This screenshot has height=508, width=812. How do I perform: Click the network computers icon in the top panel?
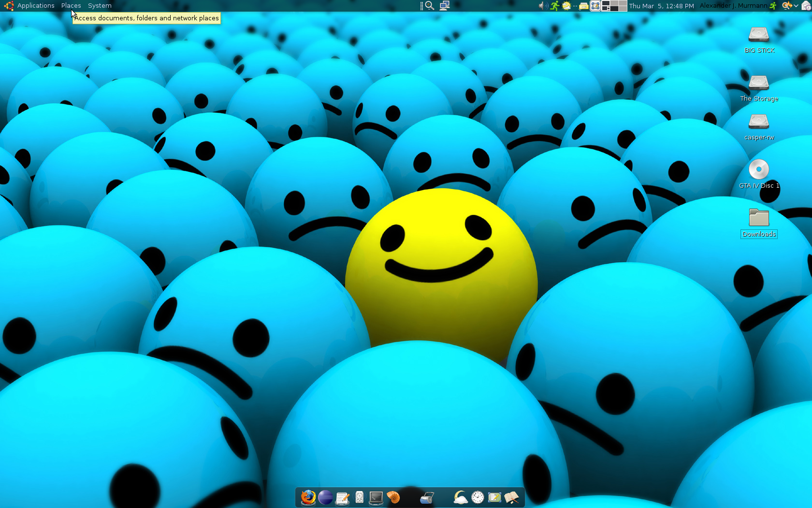tap(445, 6)
